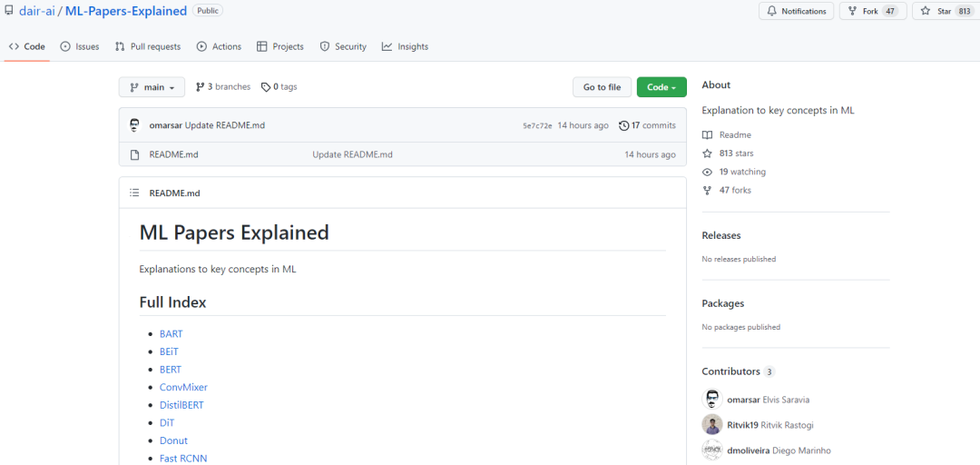Go to the Actions tab
This screenshot has width=980, height=465.
coord(219,46)
